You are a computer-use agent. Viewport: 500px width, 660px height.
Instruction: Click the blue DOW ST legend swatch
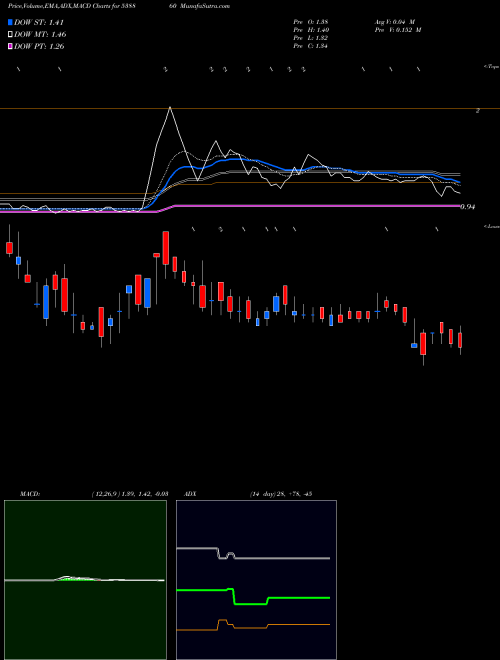click(11, 22)
